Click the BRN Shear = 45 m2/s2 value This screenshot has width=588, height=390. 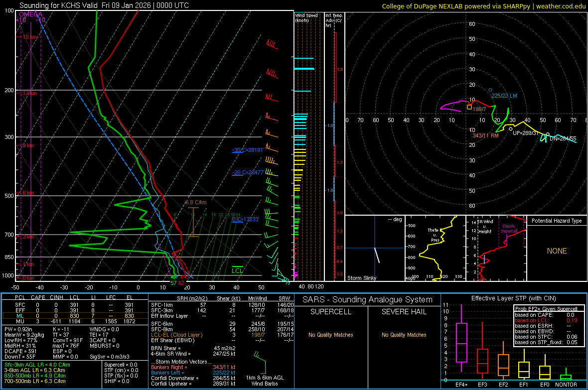coord(193,348)
